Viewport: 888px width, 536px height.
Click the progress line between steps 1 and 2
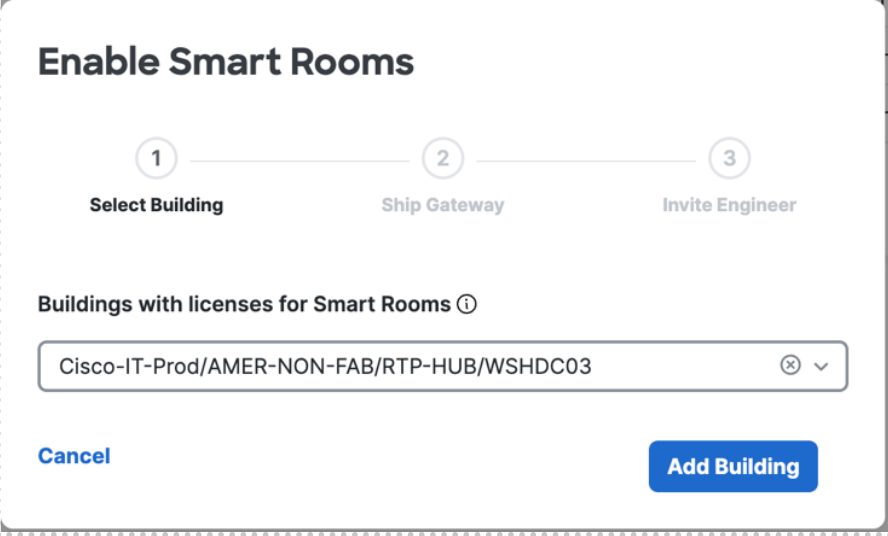tap(299, 159)
